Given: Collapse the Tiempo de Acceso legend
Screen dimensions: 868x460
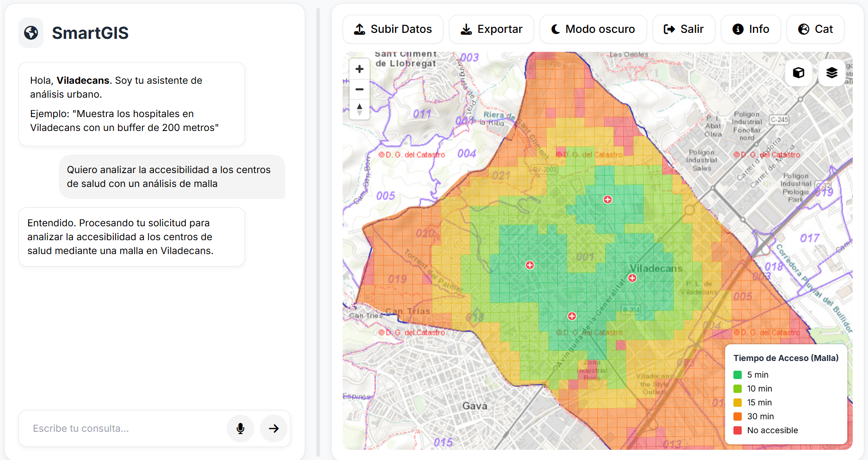Looking at the screenshot, I should point(786,358).
